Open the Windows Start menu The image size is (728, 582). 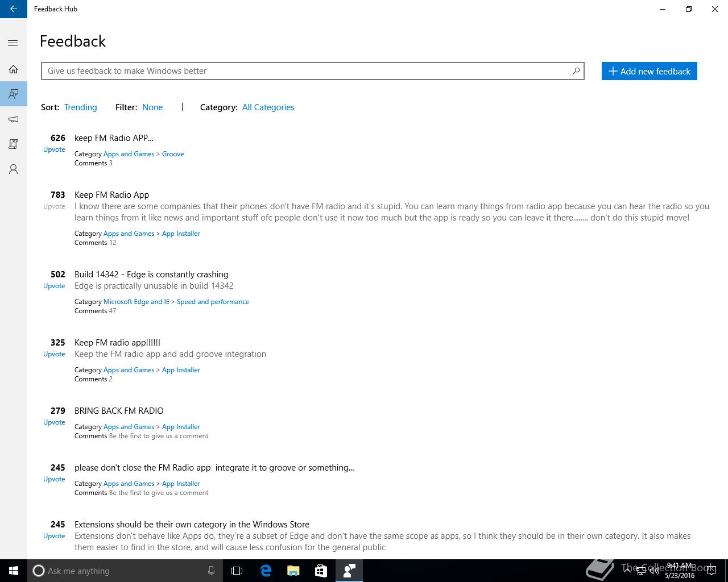[x=14, y=571]
